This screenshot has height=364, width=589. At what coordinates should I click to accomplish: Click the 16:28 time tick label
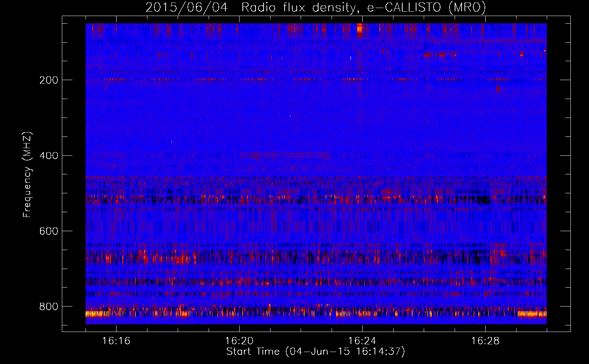pos(485,341)
